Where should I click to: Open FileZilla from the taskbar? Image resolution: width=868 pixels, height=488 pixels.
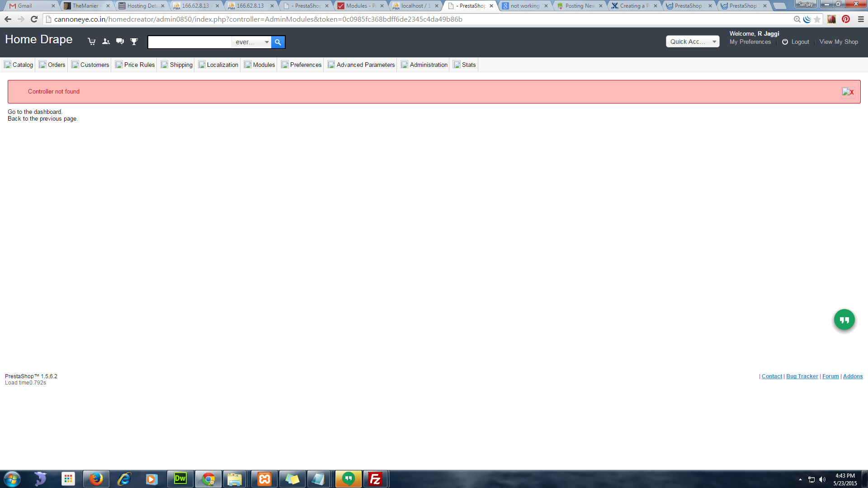(x=375, y=479)
